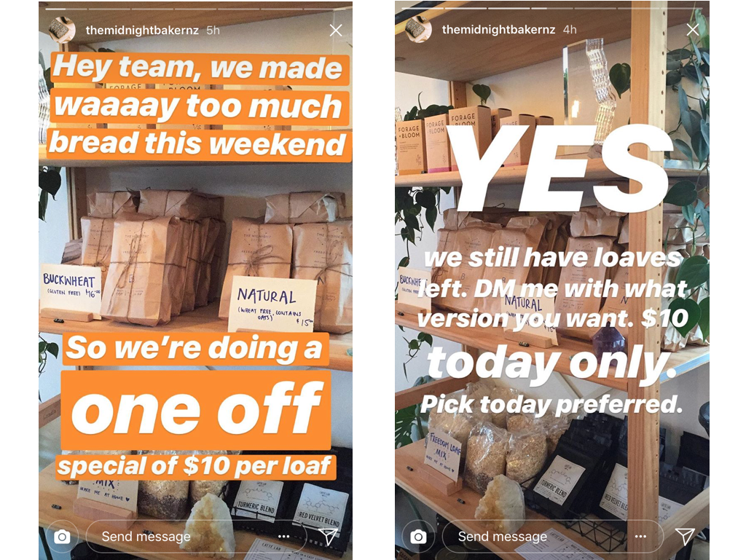This screenshot has height=560, width=746.
Task: Open camera icon in left story
Action: point(62,537)
